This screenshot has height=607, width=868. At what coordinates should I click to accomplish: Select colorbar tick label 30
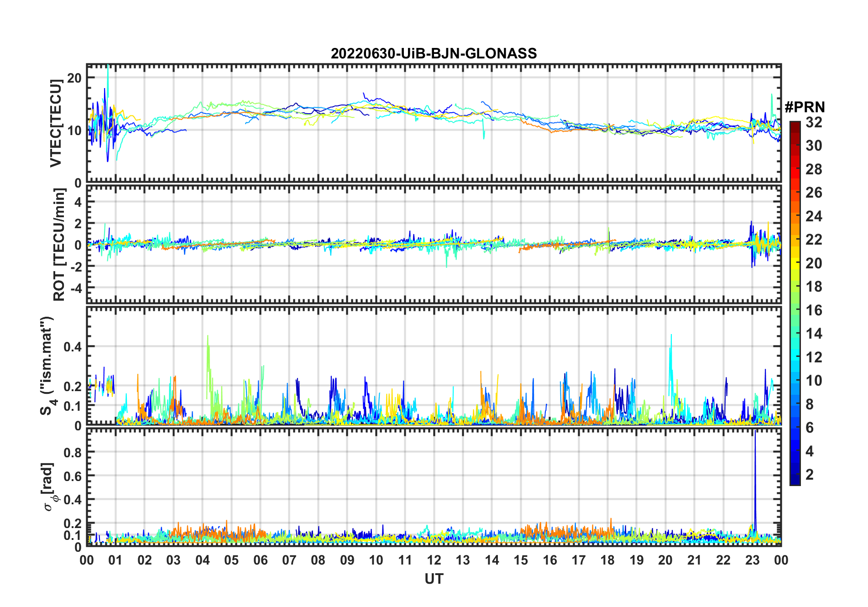814,146
